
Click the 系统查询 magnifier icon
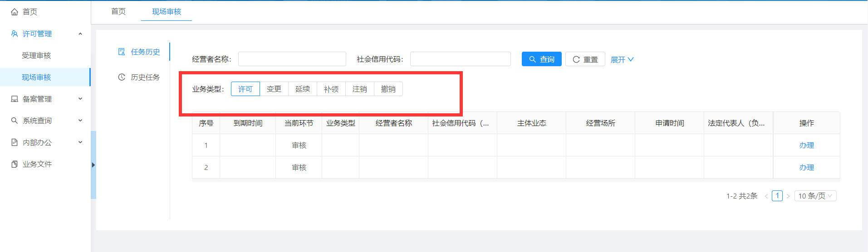pos(15,121)
